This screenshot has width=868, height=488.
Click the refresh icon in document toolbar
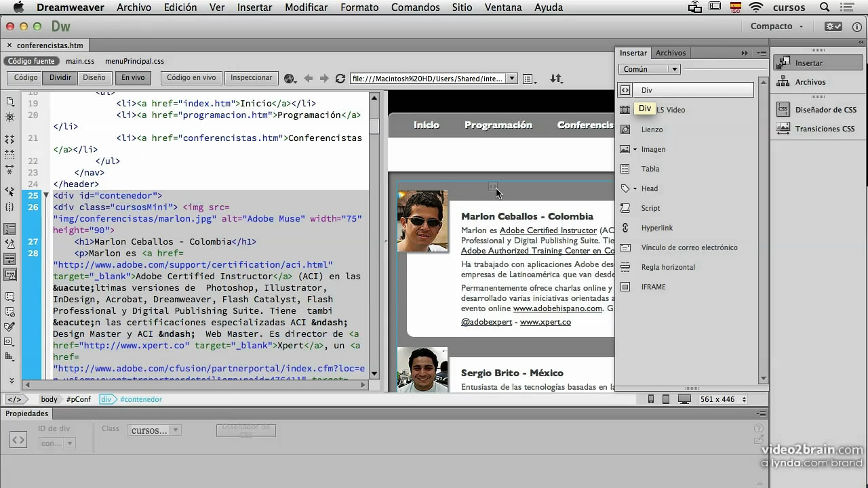click(340, 79)
